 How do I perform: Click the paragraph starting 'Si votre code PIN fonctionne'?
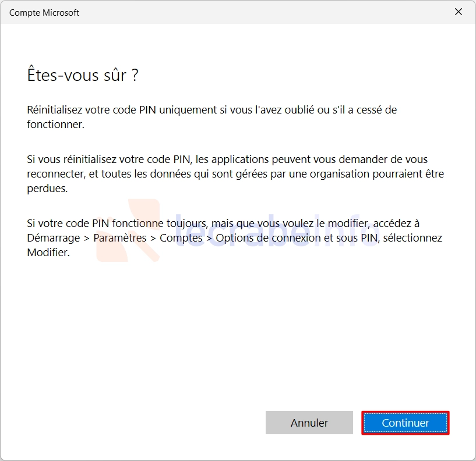(x=234, y=238)
